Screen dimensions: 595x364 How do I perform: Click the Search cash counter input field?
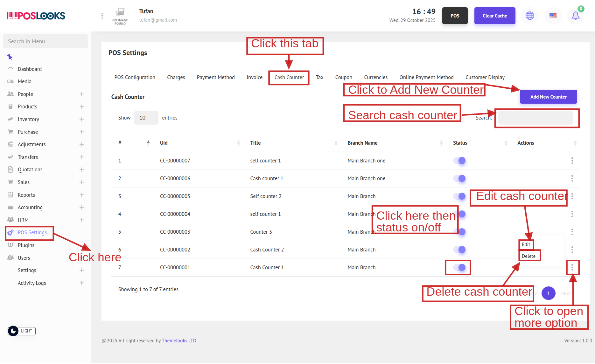[535, 118]
